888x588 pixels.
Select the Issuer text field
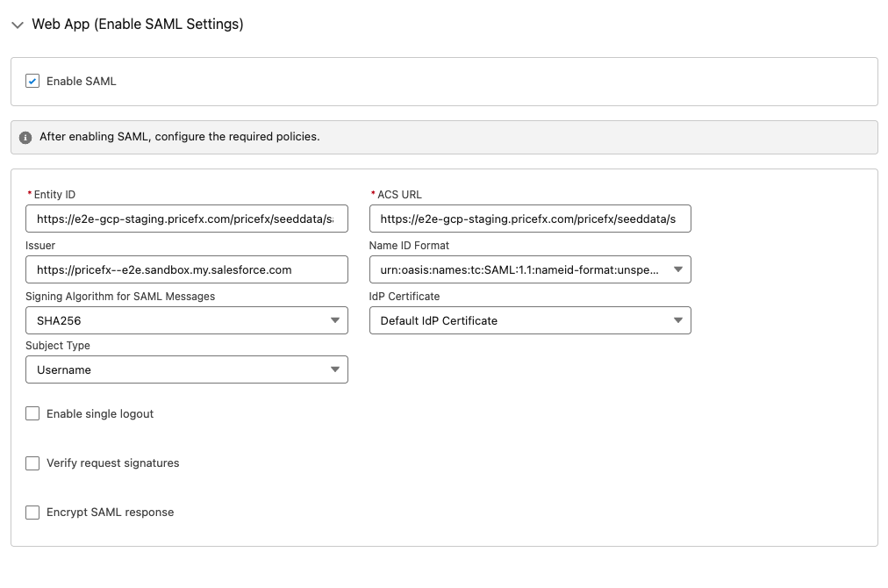[186, 270]
